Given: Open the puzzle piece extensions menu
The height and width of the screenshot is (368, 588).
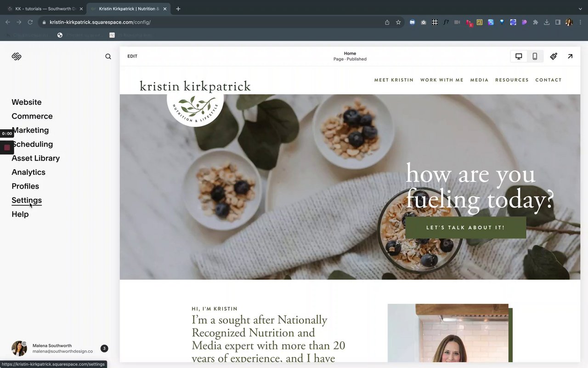Looking at the screenshot, I should point(536,22).
